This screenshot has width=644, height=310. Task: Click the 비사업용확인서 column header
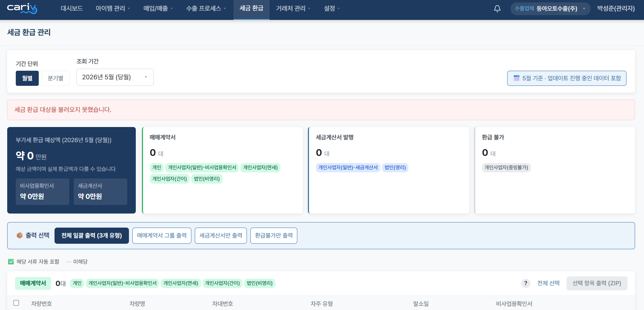pyautogui.click(x=514, y=304)
